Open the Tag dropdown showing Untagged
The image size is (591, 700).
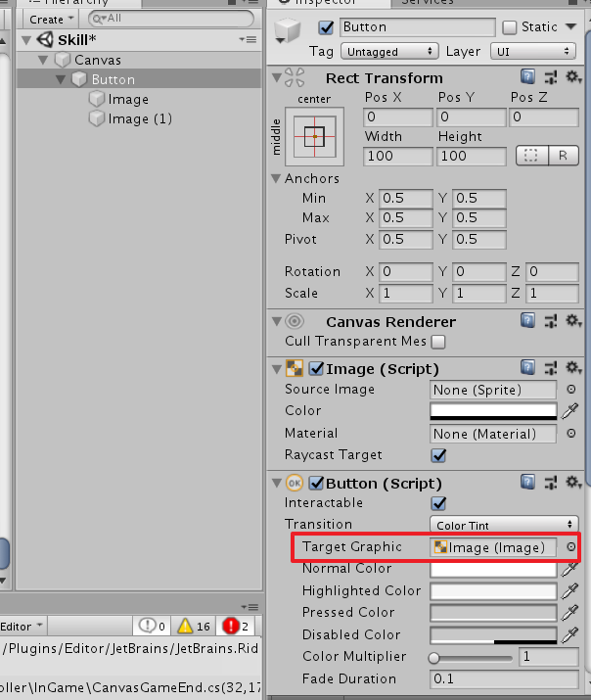pos(389,51)
